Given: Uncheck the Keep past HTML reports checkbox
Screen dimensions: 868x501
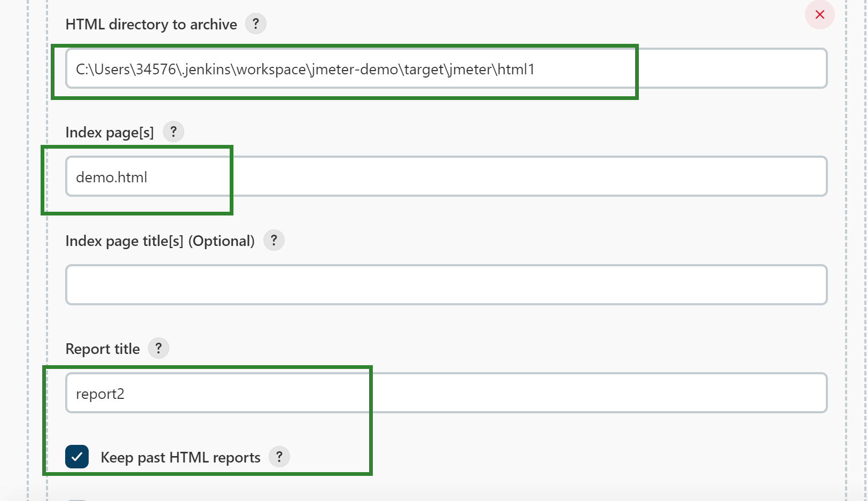Looking at the screenshot, I should click(x=77, y=457).
